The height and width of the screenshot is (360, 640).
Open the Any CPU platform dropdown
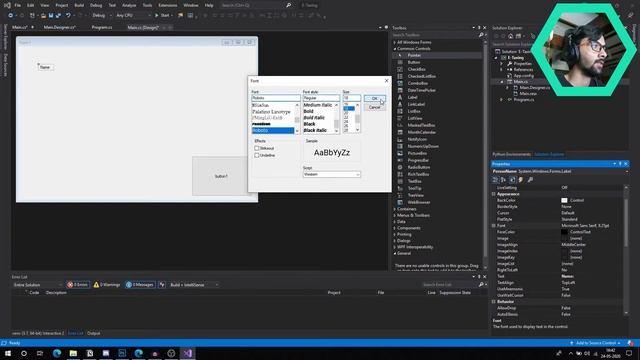pyautogui.click(x=133, y=16)
